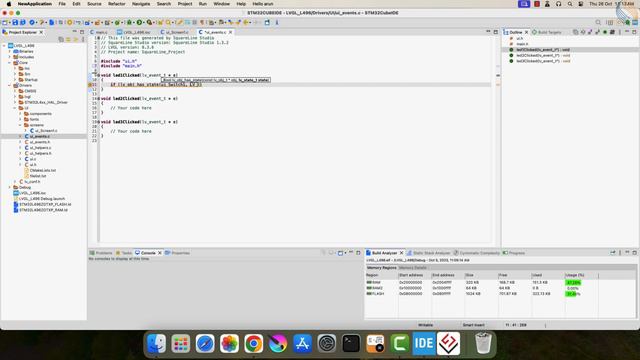Screen dimensions: 640x360
Task: Switch to the ui_Screen1.c editor tab
Action: point(176,32)
